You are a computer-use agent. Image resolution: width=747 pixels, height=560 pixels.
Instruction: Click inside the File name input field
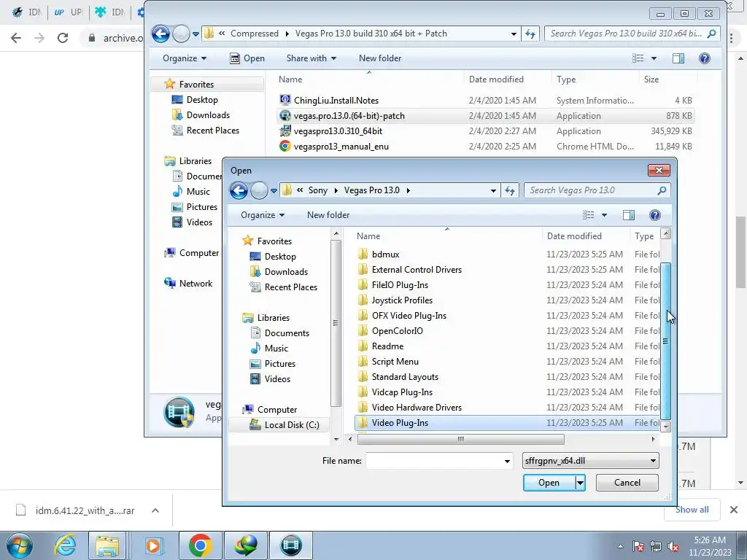pos(433,461)
